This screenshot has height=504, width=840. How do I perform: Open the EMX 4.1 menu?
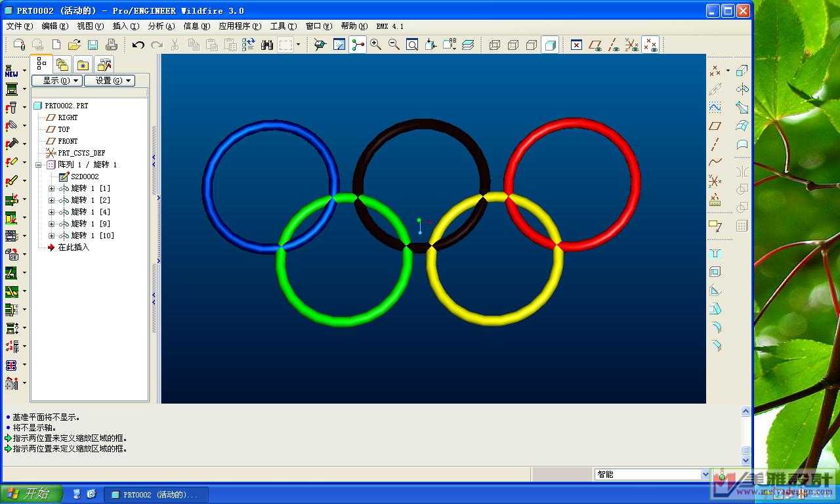pyautogui.click(x=390, y=26)
